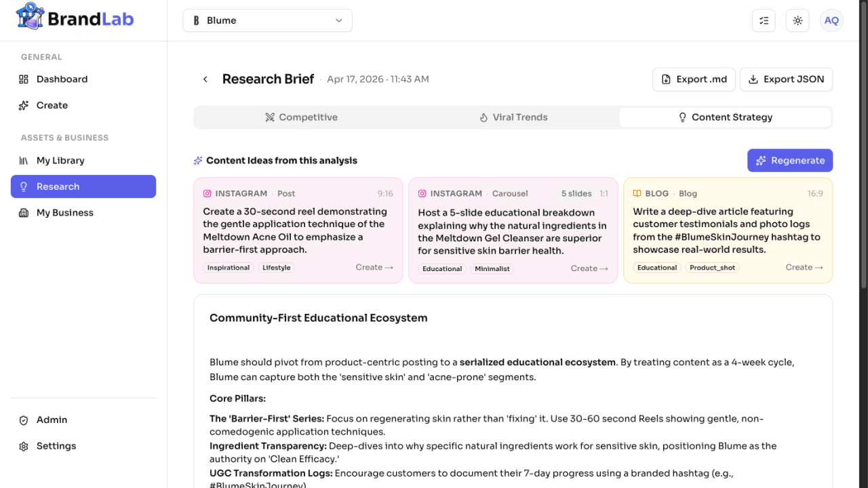Viewport: 868px width, 488px height.
Task: Click the My Business storefront icon
Action: tap(24, 213)
